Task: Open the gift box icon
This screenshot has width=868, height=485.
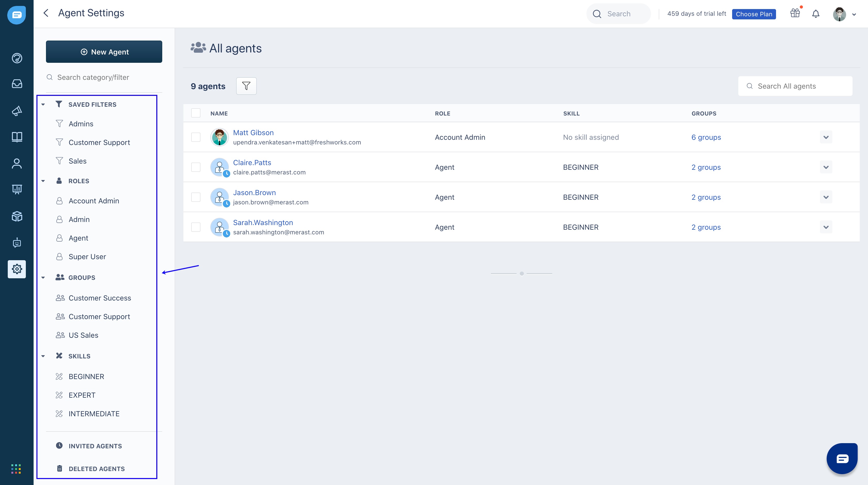Action: click(795, 13)
